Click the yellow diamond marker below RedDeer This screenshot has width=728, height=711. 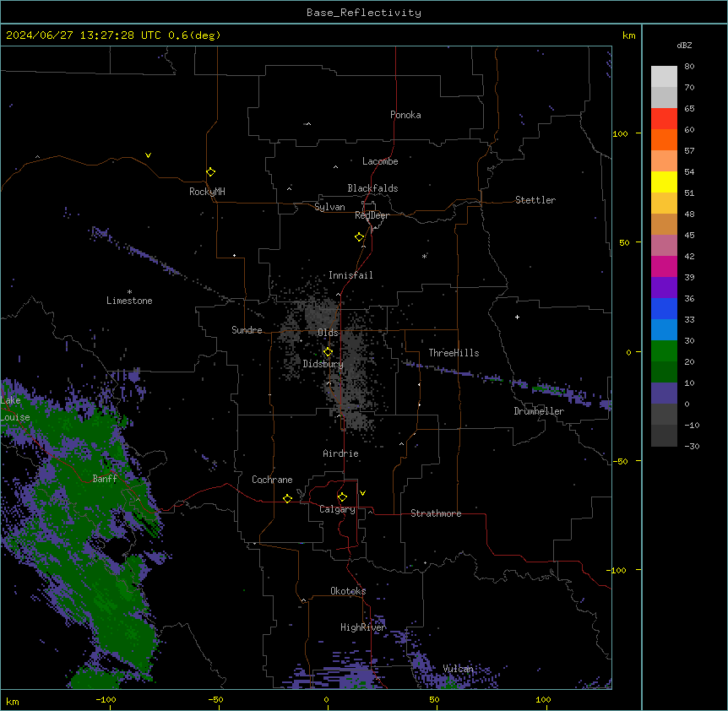pyautogui.click(x=359, y=237)
